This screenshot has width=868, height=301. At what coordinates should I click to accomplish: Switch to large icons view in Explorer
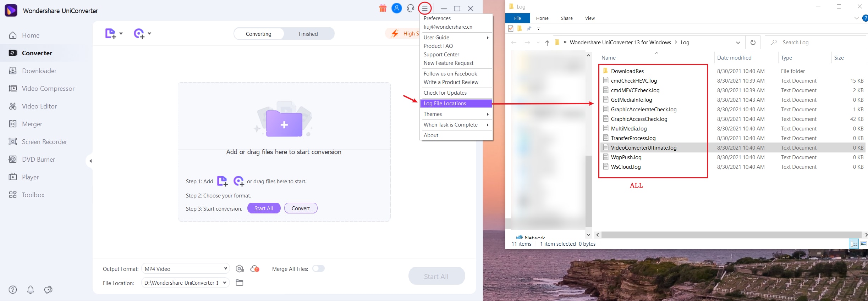(x=864, y=244)
